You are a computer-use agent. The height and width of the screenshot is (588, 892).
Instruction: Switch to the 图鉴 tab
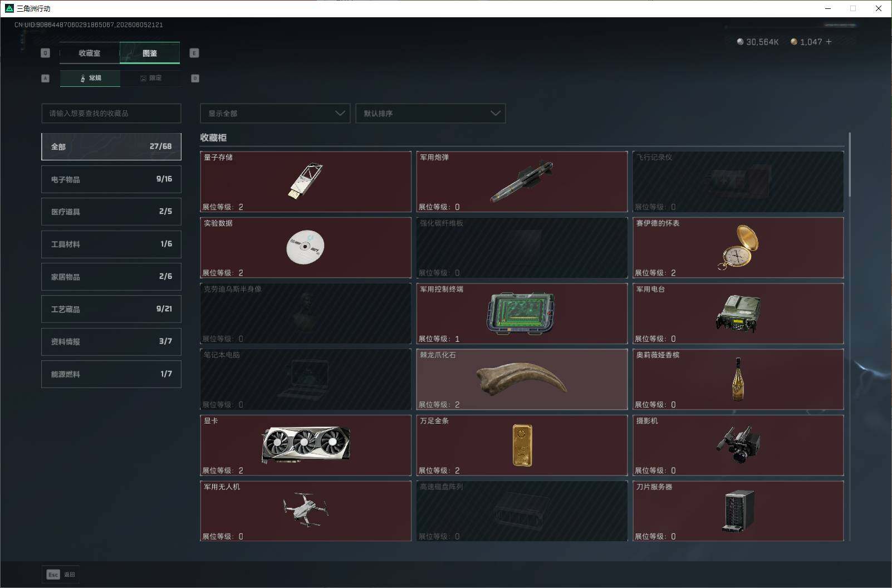coord(150,53)
